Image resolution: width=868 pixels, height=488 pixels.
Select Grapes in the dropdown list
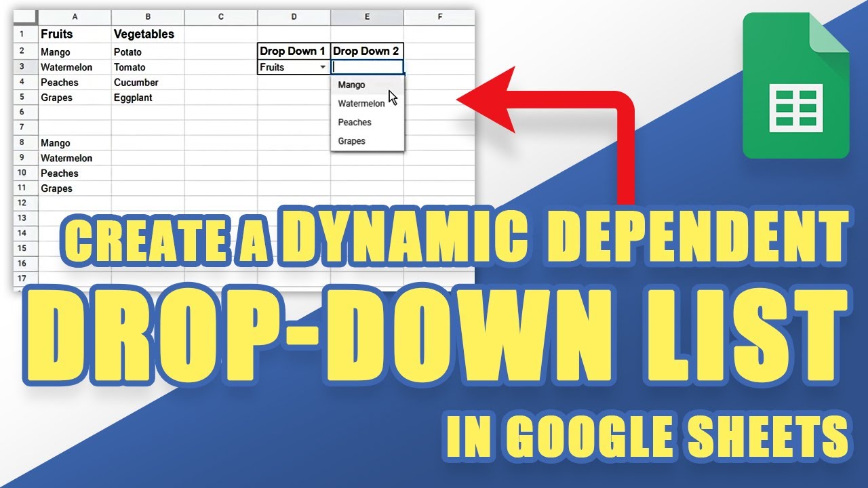(x=368, y=141)
